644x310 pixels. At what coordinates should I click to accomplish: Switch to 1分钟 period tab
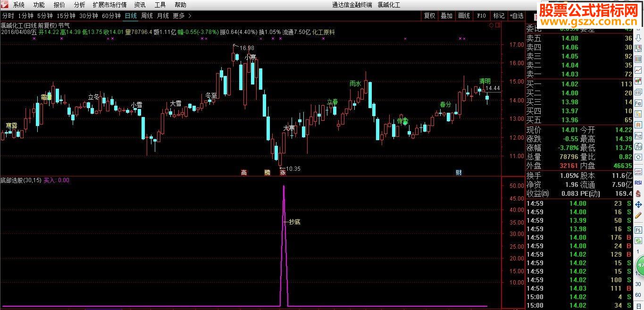25,16
